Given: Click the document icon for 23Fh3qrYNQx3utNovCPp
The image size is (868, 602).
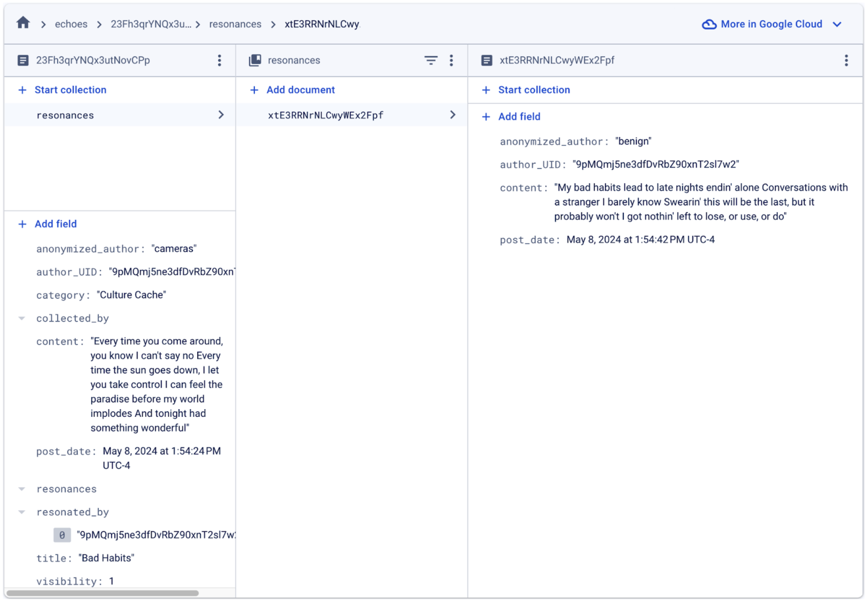Looking at the screenshot, I should pos(23,60).
